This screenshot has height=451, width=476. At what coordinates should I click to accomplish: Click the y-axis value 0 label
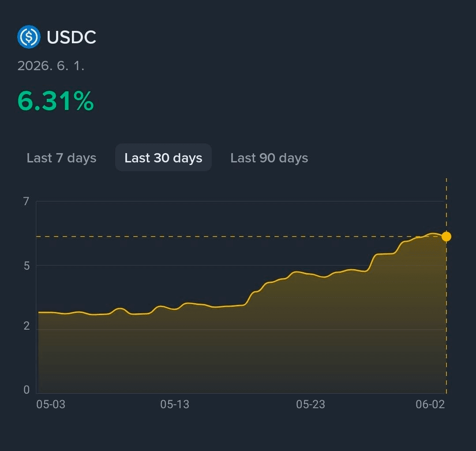coord(27,390)
